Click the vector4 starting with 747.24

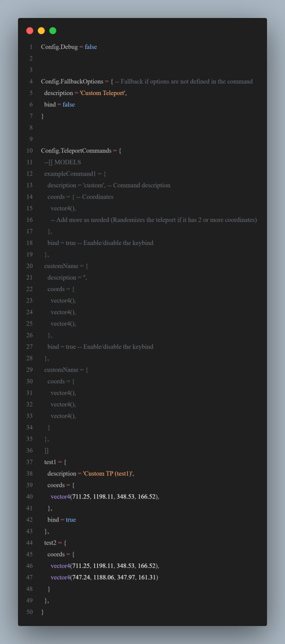104,577
